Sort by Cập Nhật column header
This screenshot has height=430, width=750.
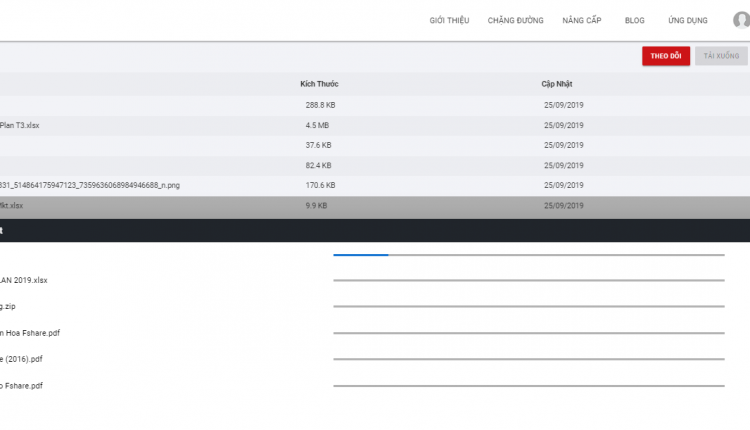557,84
